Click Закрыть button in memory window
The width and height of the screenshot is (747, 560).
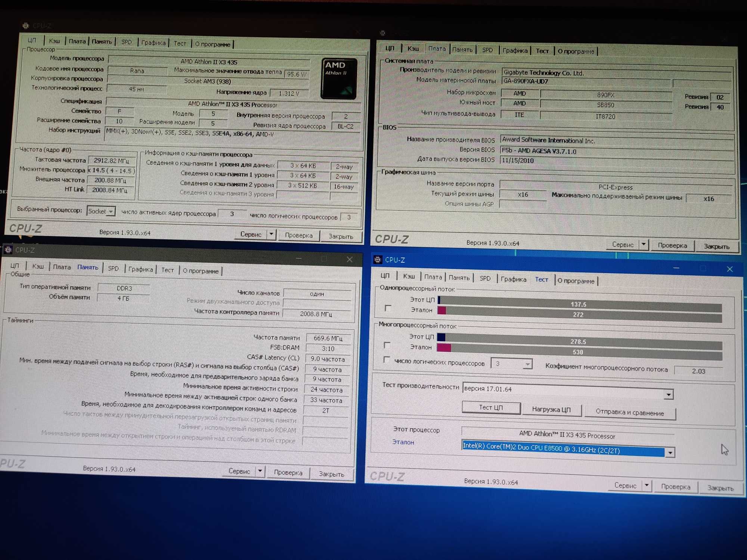331,474
